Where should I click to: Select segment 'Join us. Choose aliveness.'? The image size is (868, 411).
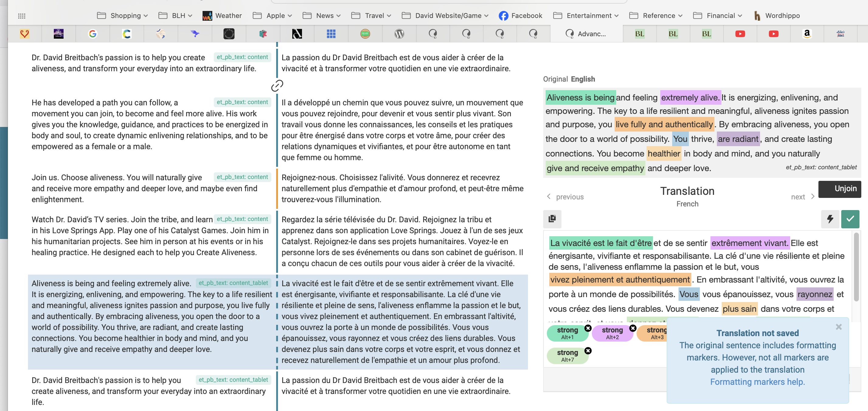(150, 188)
